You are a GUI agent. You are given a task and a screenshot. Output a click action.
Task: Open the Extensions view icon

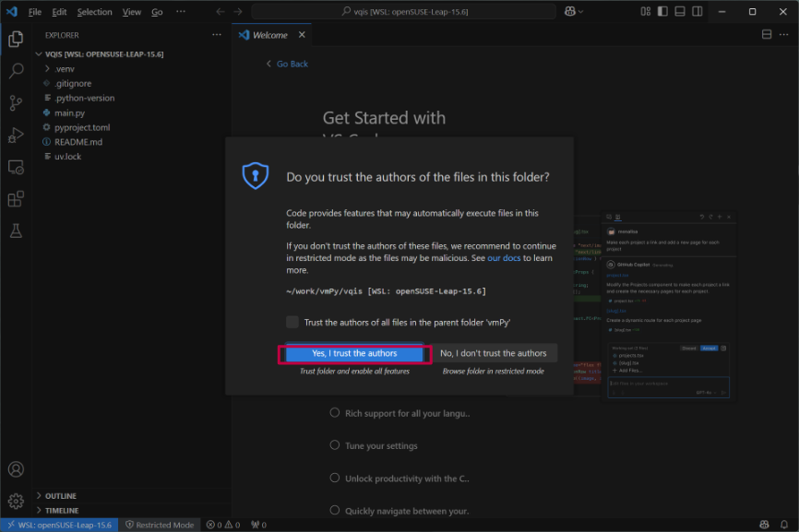click(x=16, y=199)
